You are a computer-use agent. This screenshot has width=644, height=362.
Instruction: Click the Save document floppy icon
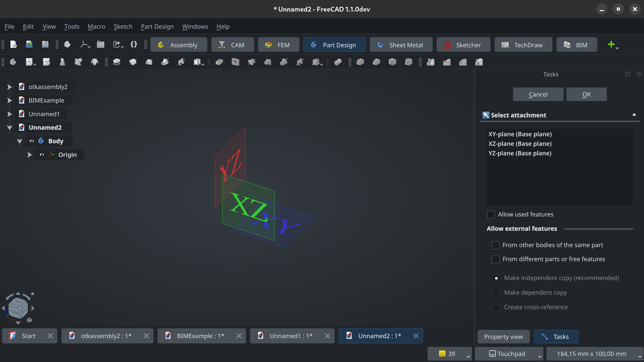pos(45,44)
